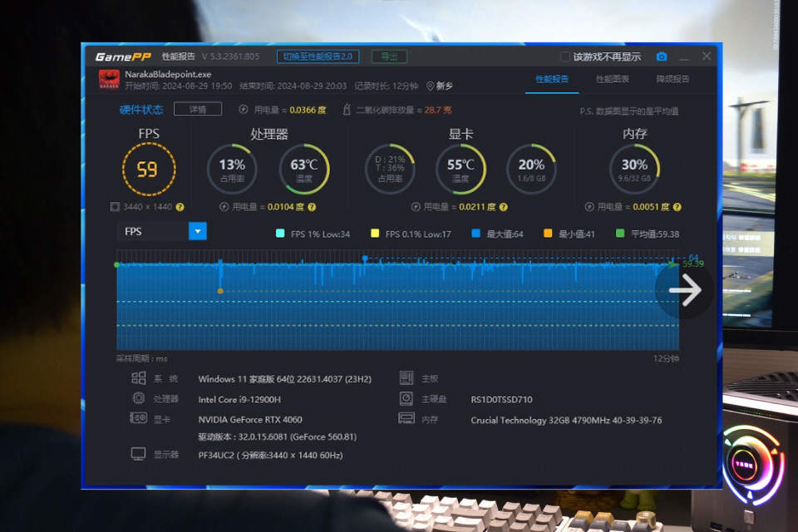
Task: Click the memory 30% usage gauge
Action: click(634, 169)
